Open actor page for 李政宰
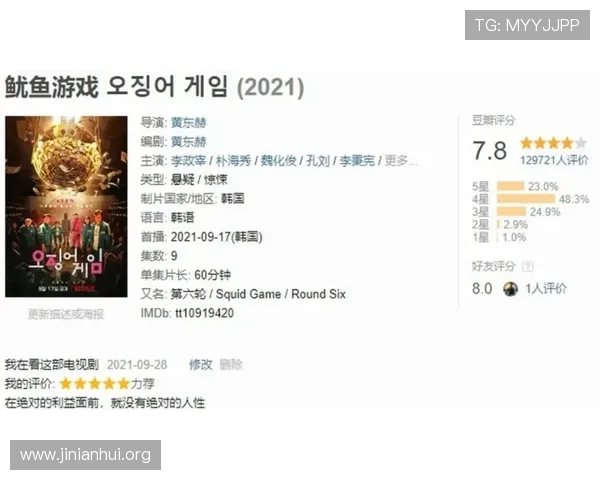600x480 pixels. tap(188, 161)
